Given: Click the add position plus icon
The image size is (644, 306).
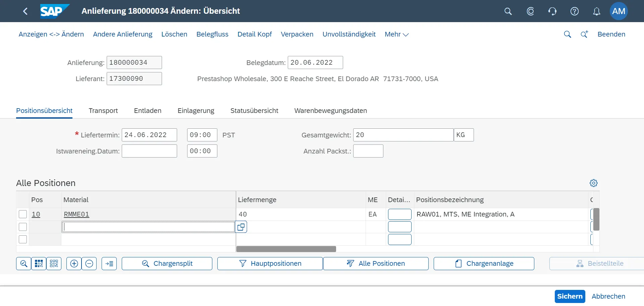Looking at the screenshot, I should [x=74, y=263].
